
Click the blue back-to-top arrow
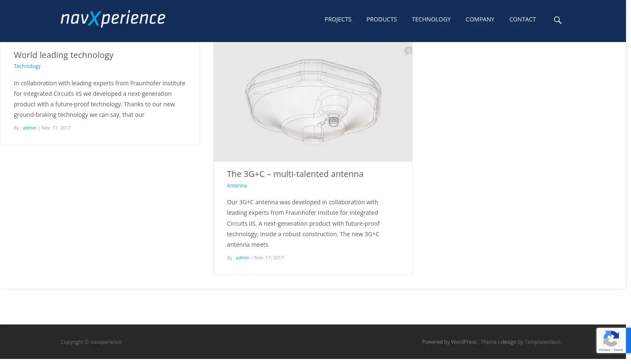point(627,340)
